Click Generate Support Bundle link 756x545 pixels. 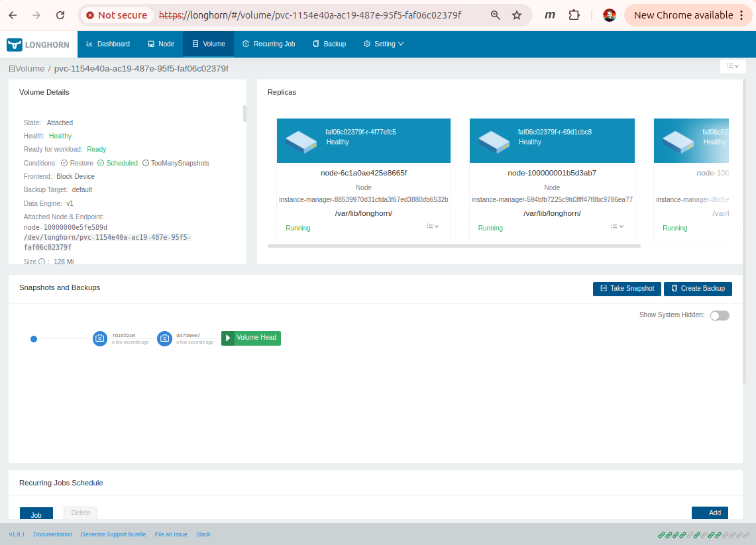pos(113,534)
